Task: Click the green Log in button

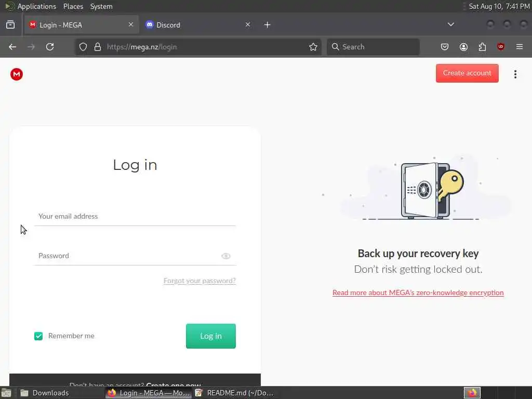Action: pos(211,336)
